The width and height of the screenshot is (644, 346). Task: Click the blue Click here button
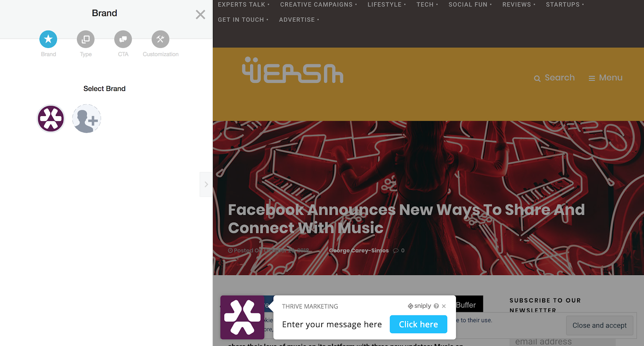pos(418,324)
